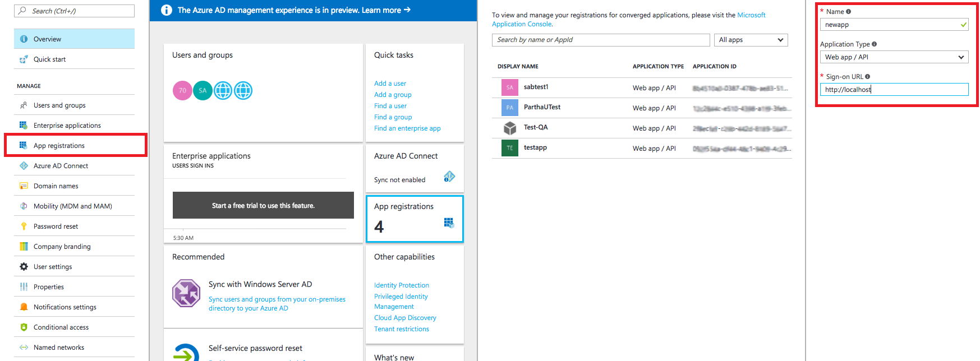Click the info icon next to Application Type
Image resolution: width=980 pixels, height=361 pixels.
(874, 44)
